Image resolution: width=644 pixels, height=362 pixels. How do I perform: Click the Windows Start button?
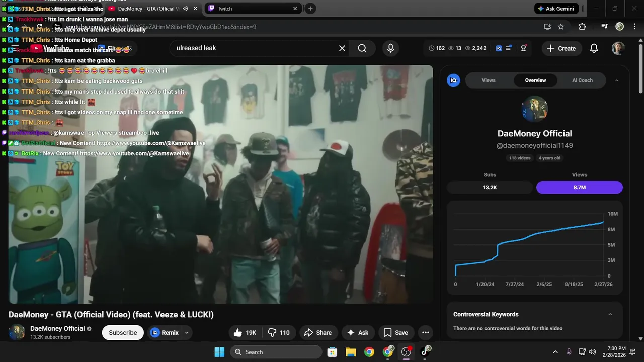219,352
